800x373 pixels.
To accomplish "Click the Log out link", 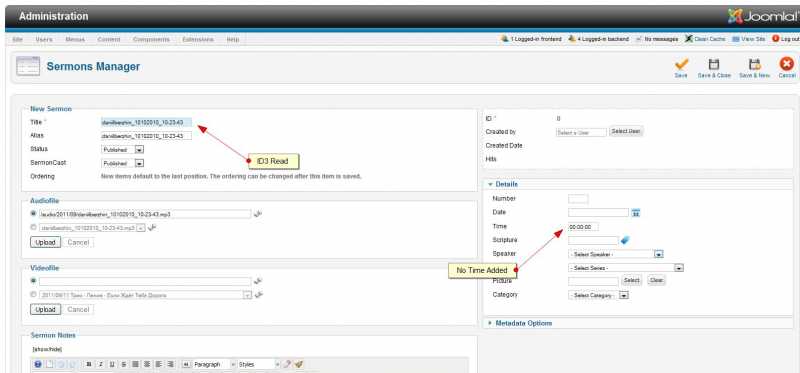I will click(786, 39).
